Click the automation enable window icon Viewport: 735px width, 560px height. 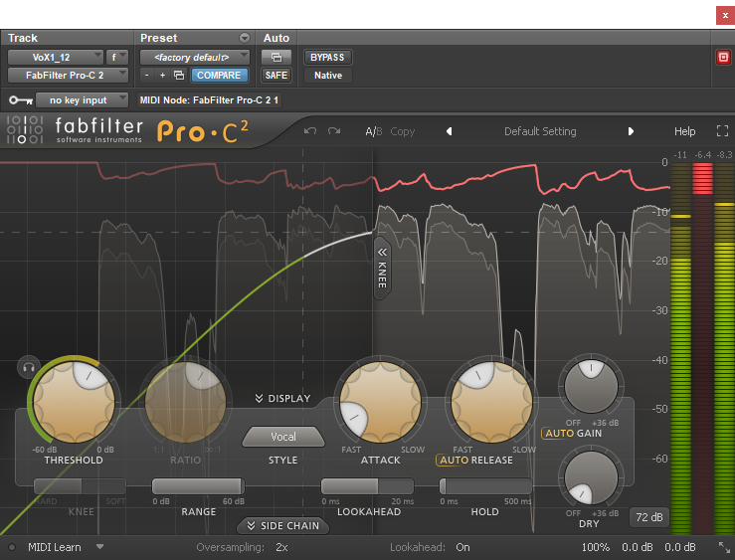276,57
